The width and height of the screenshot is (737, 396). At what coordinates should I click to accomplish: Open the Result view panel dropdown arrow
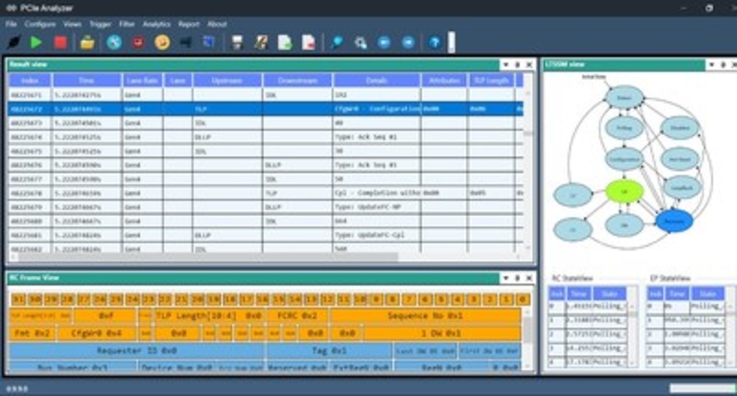(x=506, y=65)
